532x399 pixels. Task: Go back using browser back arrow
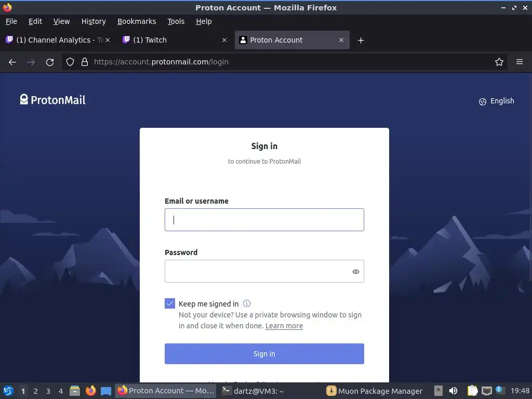pyautogui.click(x=12, y=62)
